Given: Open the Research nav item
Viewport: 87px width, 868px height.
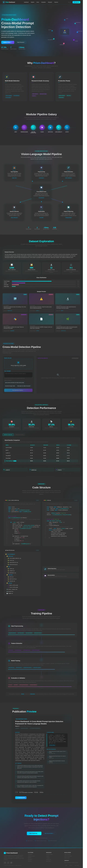Looking at the screenshot, I should click(x=50, y=2).
